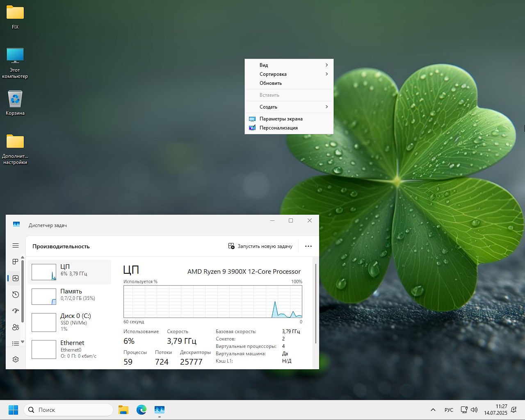Click the descriptors value 25777
Image resolution: width=525 pixels, height=420 pixels.
click(x=191, y=362)
